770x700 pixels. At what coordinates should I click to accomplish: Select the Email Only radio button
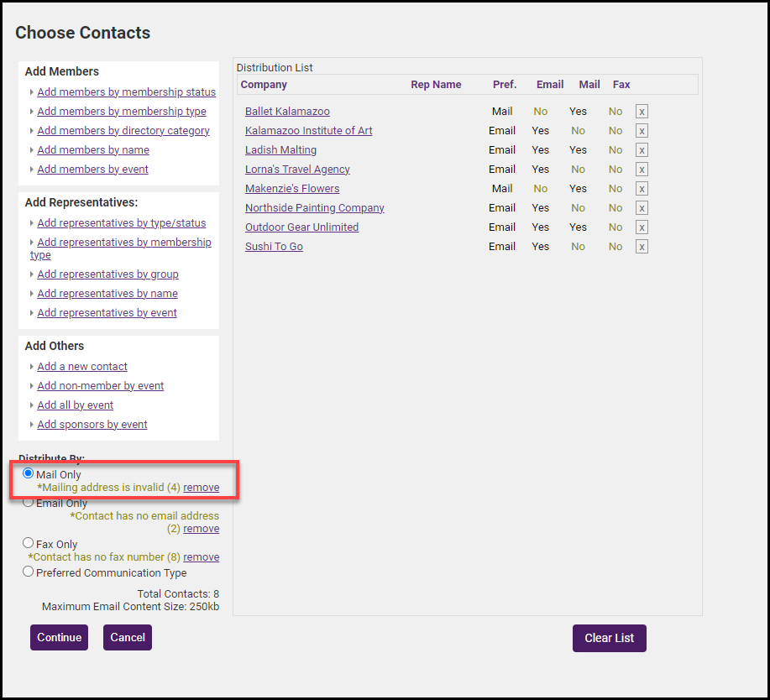click(29, 503)
